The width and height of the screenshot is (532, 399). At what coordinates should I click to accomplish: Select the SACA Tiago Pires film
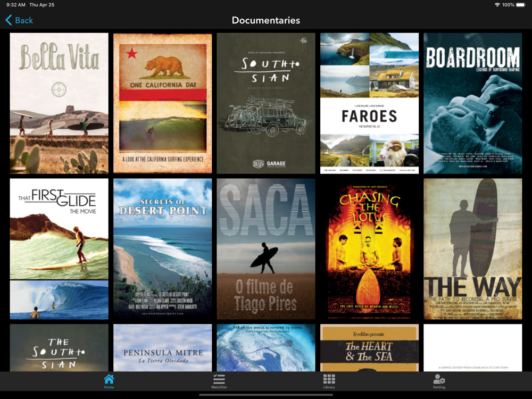pyautogui.click(x=265, y=248)
